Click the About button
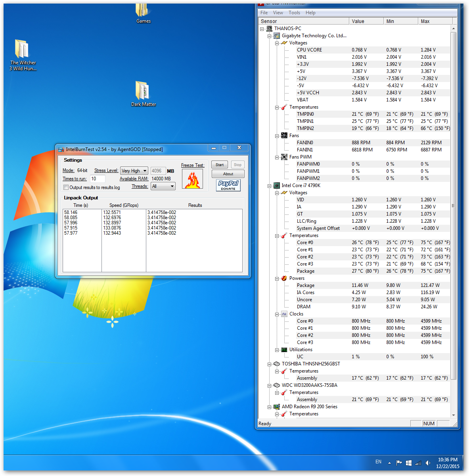This screenshot has height=476, width=469. [x=228, y=174]
